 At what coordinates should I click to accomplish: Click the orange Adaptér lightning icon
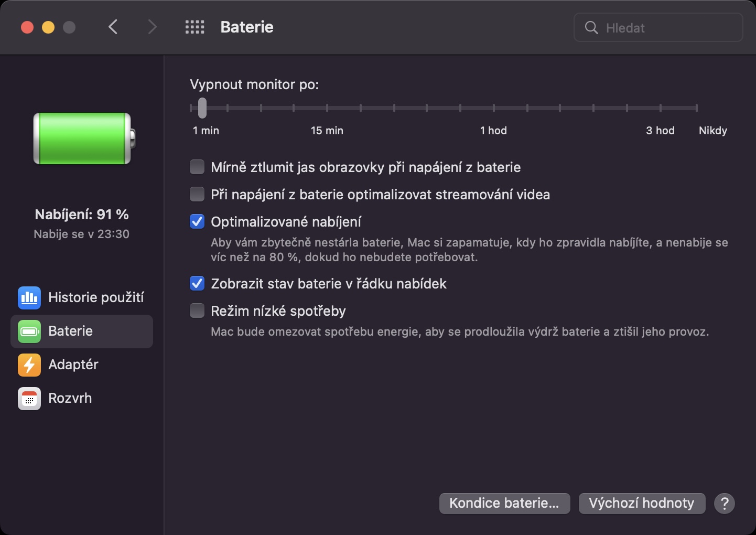[29, 365]
